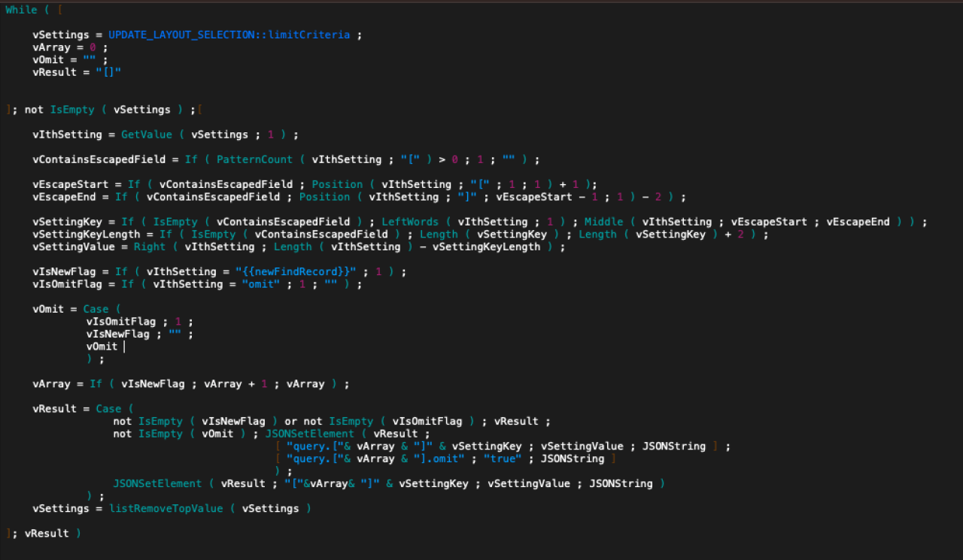Image resolution: width=963 pixels, height=560 pixels.
Task: Click the "> 0" comparison in the PatternCount line
Action: (448, 159)
